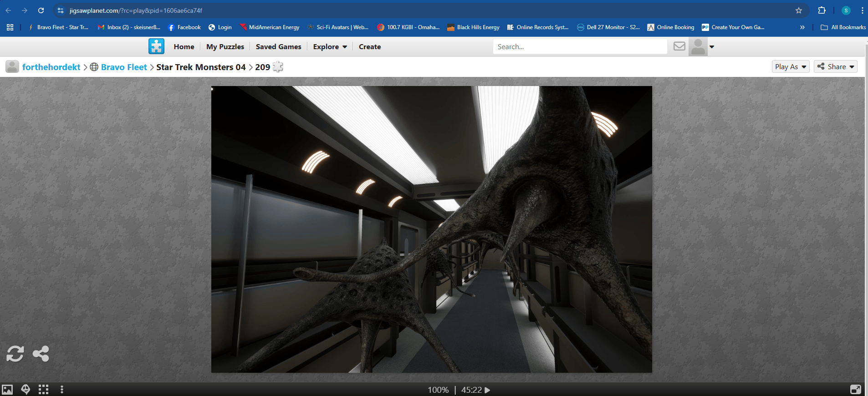Go back in the browser
Image resolution: width=868 pixels, height=396 pixels.
(8, 10)
